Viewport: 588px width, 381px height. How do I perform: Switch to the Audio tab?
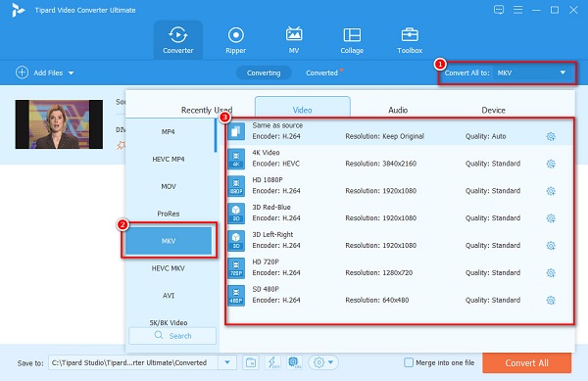[x=398, y=110]
